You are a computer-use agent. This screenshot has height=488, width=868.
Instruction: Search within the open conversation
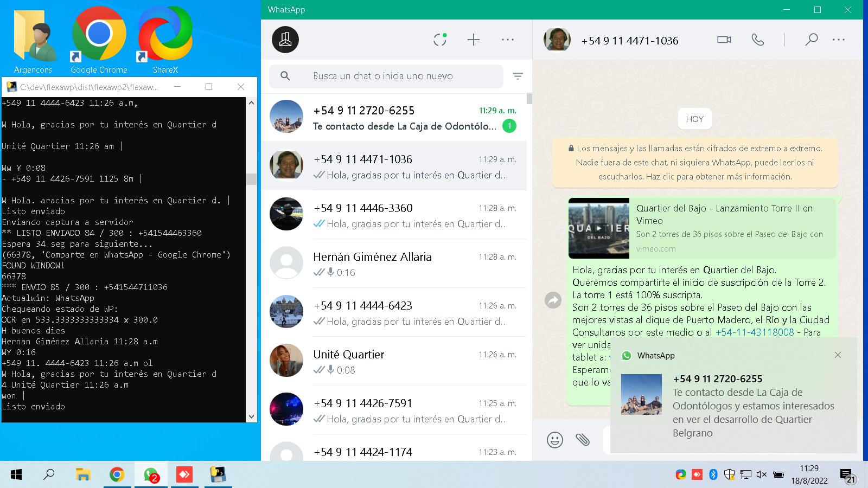point(811,40)
